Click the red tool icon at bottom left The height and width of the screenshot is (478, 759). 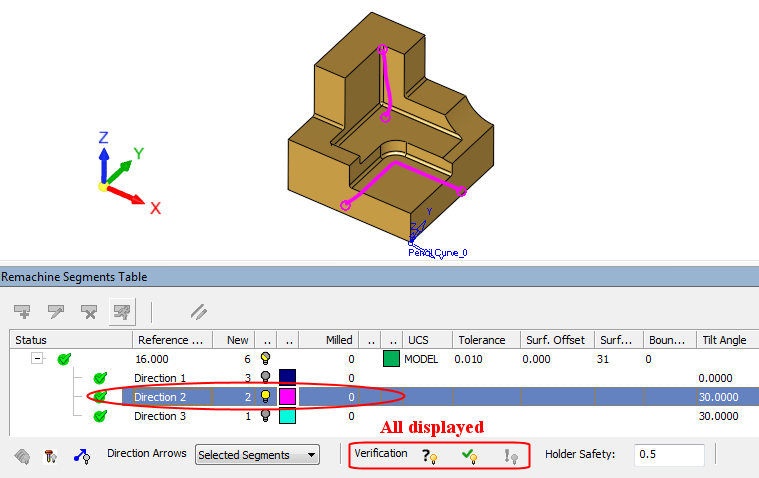click(51, 456)
